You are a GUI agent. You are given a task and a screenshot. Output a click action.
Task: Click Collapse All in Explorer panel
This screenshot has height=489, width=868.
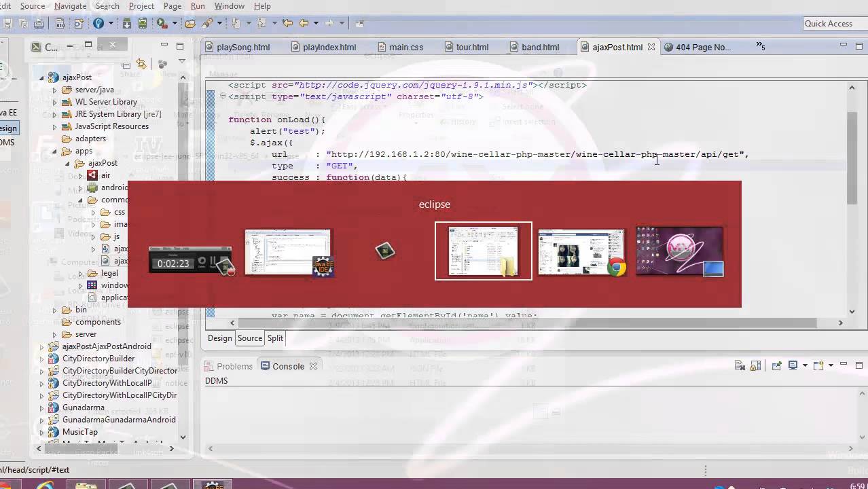126,65
